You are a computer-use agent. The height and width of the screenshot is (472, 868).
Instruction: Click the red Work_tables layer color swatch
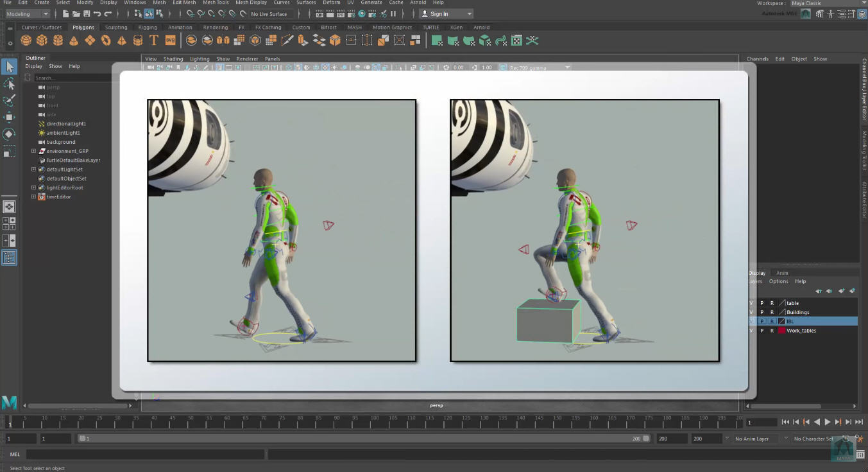[x=781, y=330]
